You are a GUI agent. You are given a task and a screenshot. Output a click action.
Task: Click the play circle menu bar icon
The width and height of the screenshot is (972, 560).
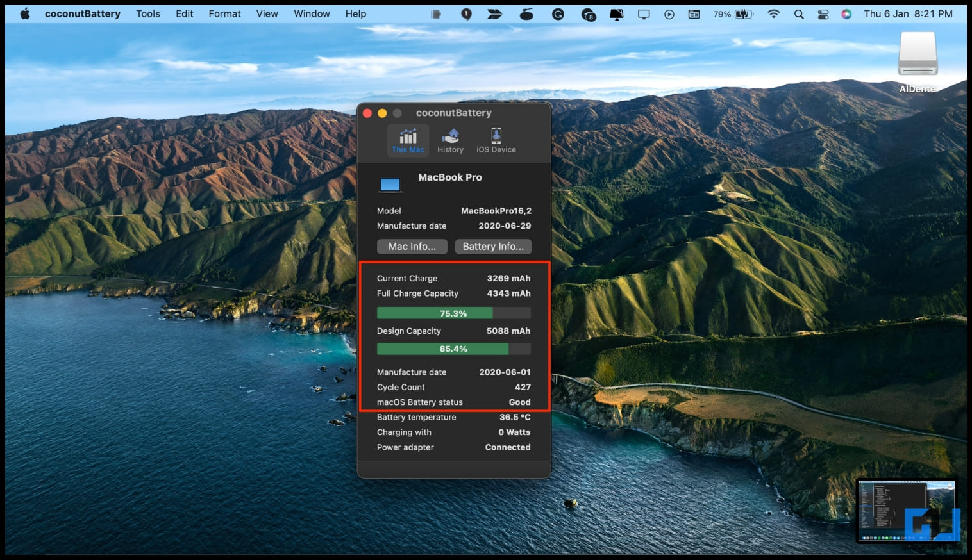point(669,13)
